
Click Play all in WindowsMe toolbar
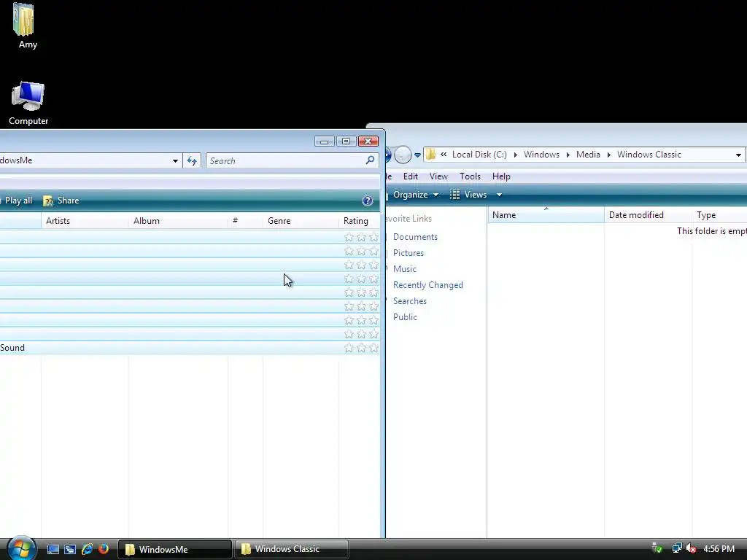(x=18, y=201)
